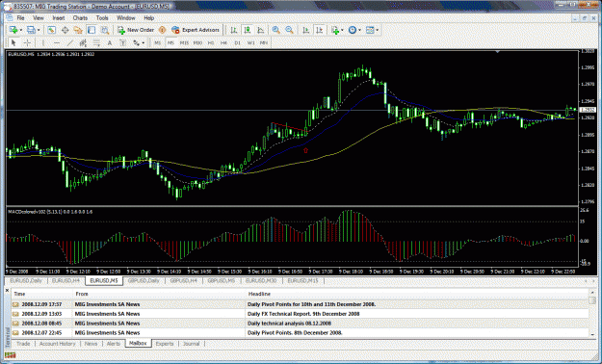Zoom in on the chart
Screen dimensions: 602x364
tap(275, 30)
